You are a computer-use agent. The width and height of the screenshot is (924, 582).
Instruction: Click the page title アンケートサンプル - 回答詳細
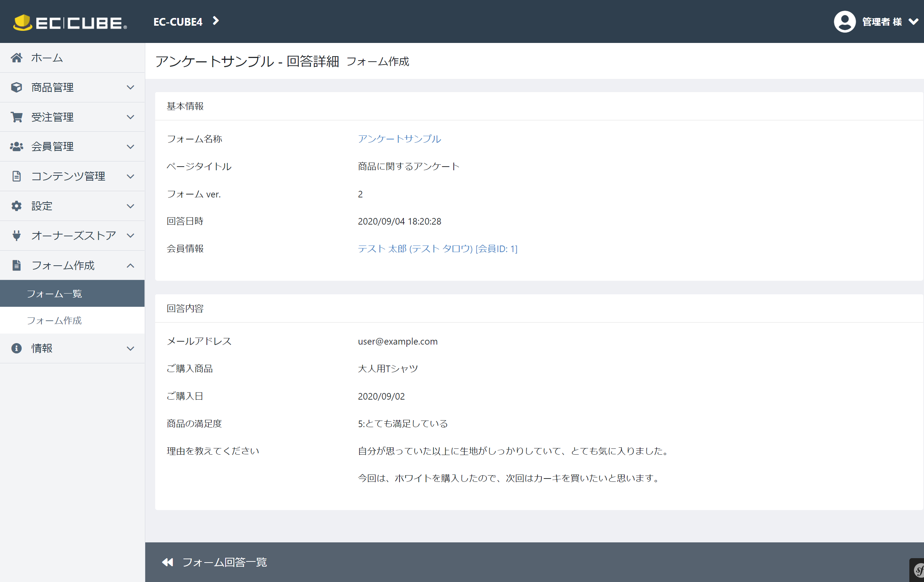point(247,61)
